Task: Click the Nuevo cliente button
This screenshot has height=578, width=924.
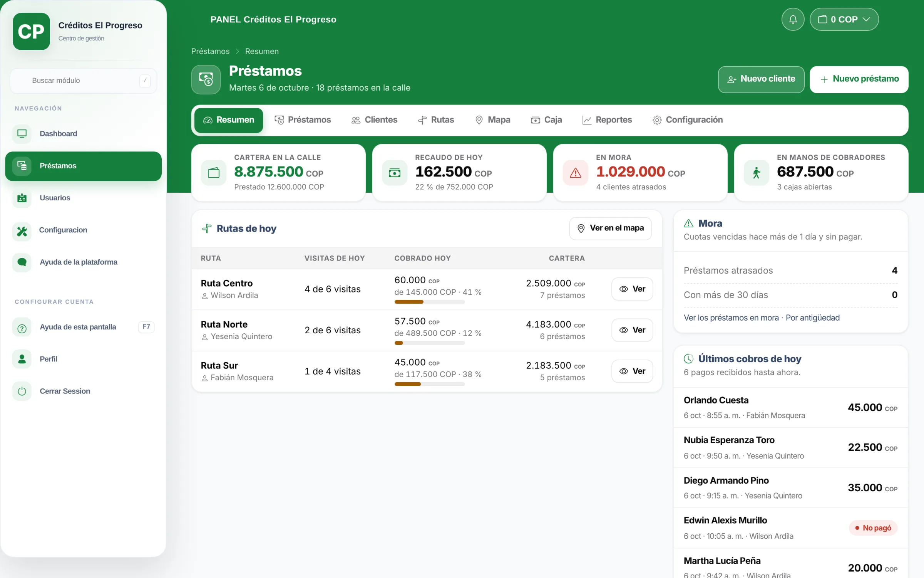Action: [x=761, y=79]
